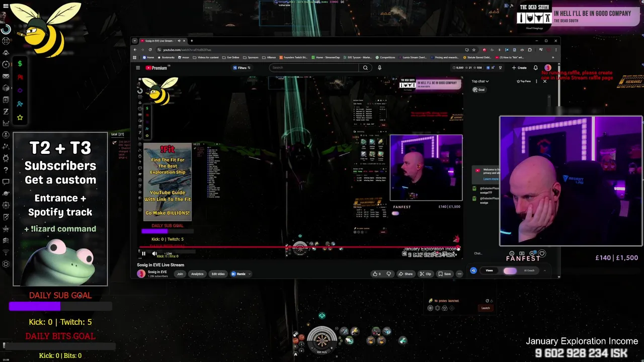Click the YouTube Premium logo

(x=156, y=68)
